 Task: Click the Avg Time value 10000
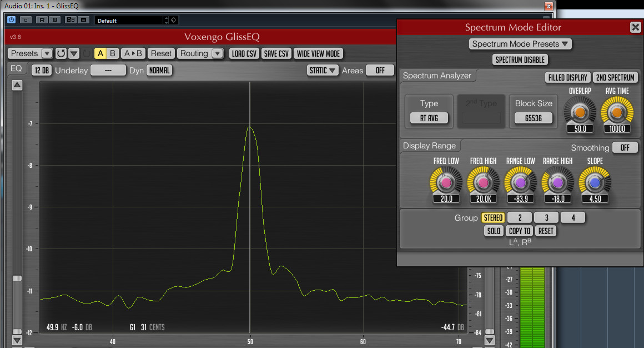[x=617, y=129]
